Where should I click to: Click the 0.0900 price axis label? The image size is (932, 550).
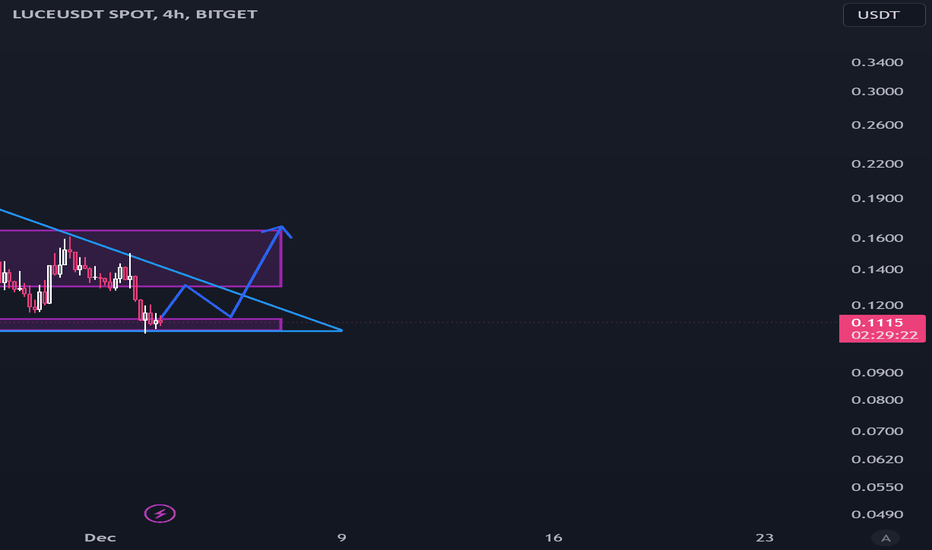877,373
